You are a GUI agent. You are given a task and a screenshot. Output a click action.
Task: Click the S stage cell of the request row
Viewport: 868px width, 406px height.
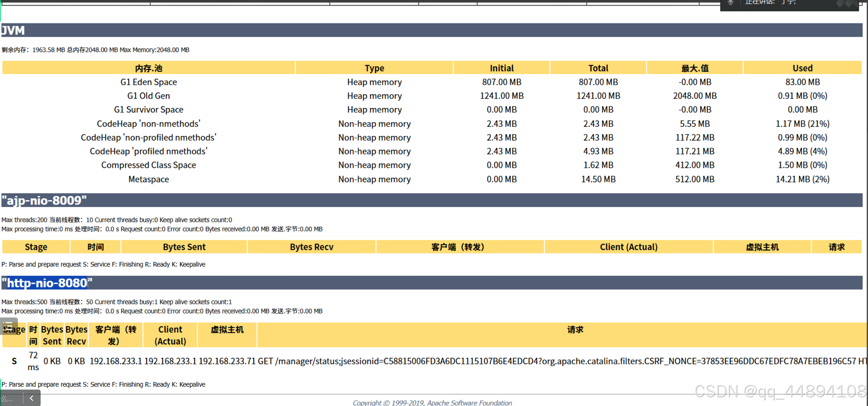pyautogui.click(x=14, y=361)
